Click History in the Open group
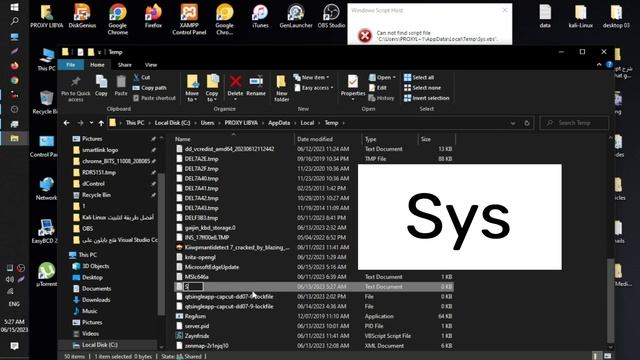The height and width of the screenshot is (360, 640). pyautogui.click(x=381, y=98)
